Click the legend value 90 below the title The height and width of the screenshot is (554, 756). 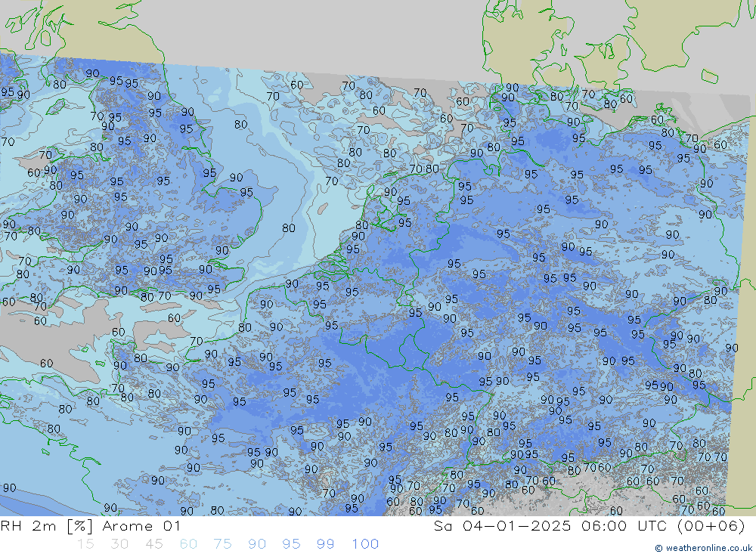(x=257, y=544)
